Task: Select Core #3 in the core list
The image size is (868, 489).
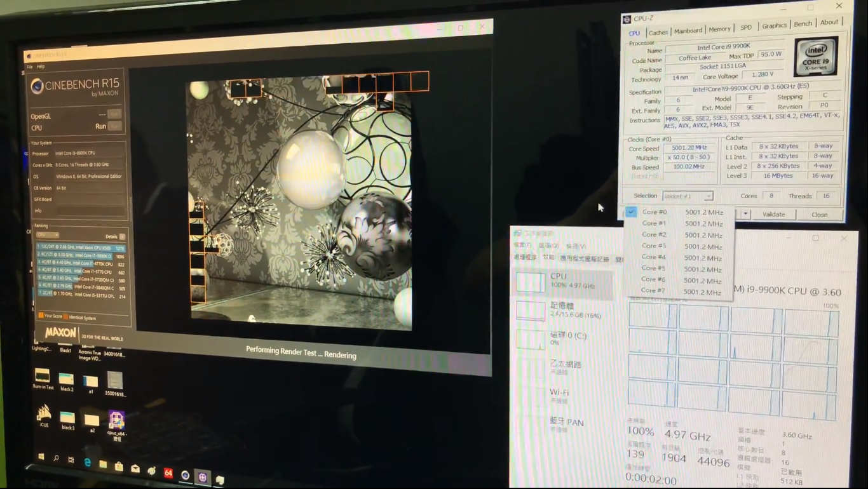Action: point(654,246)
